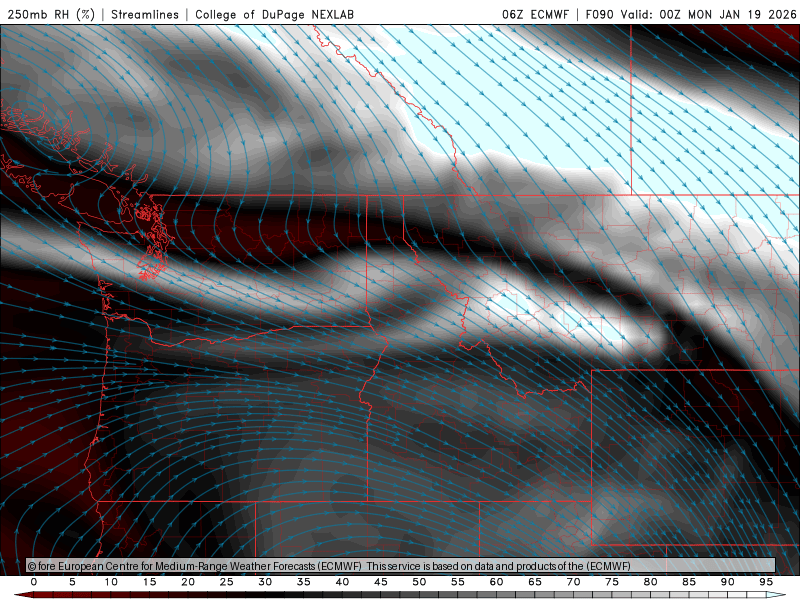The image size is (800, 600).
Task: Click the '06Z ECMWF' model run label
Action: tap(535, 14)
